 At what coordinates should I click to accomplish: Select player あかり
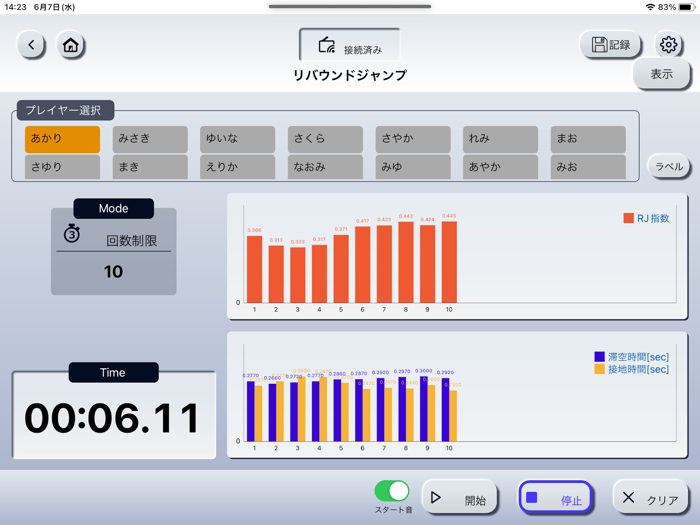62,139
